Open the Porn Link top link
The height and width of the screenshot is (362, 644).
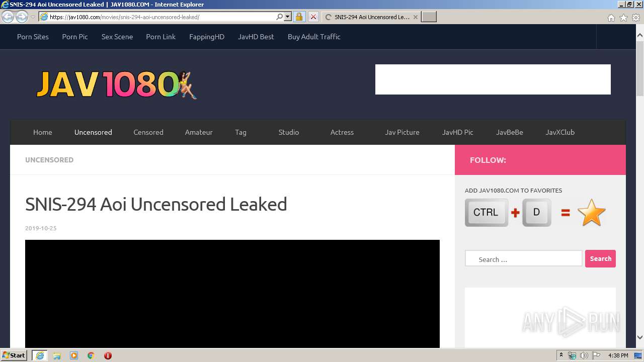coord(161,37)
